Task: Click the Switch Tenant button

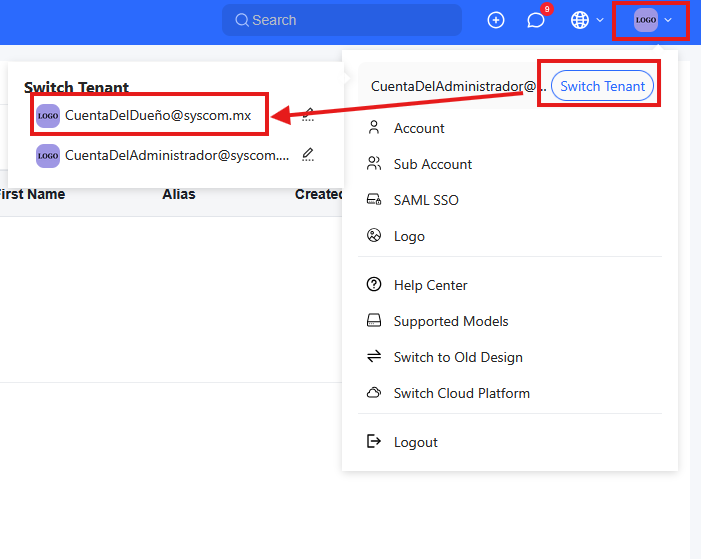Action: [602, 86]
